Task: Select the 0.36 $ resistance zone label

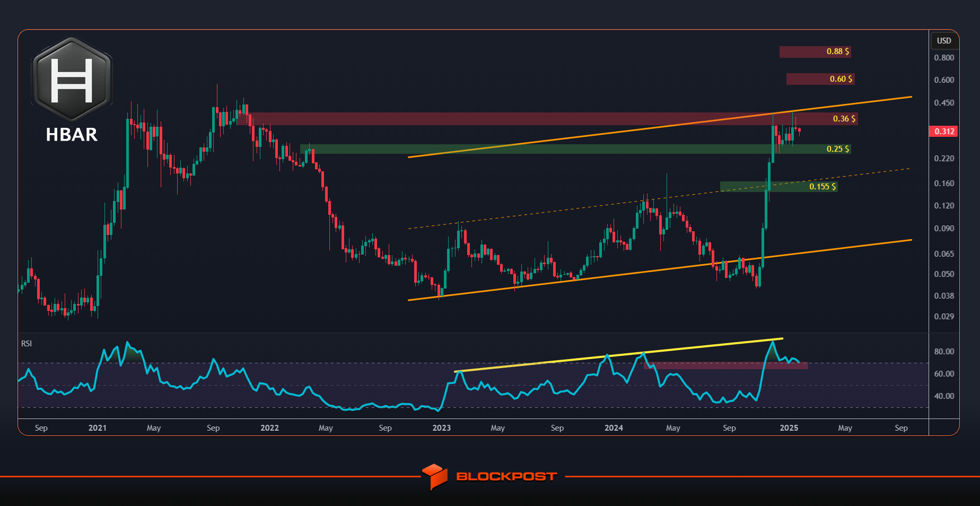Action: pos(844,119)
